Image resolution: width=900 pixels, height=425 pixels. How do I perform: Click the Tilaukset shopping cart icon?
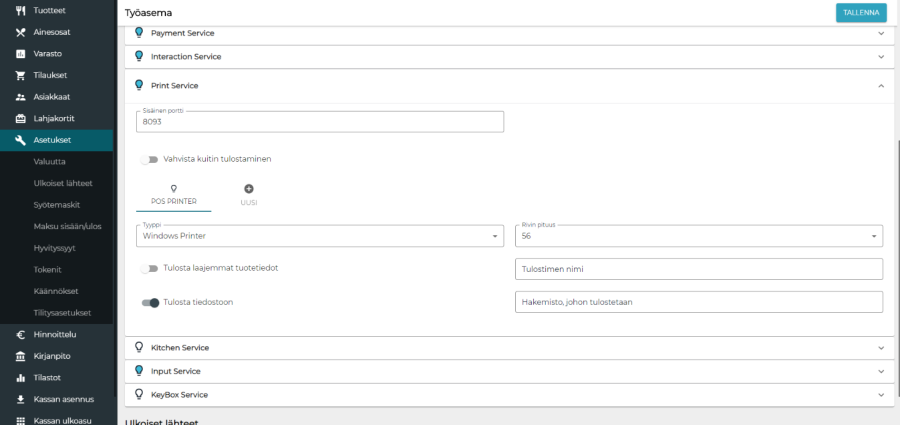tap(20, 75)
